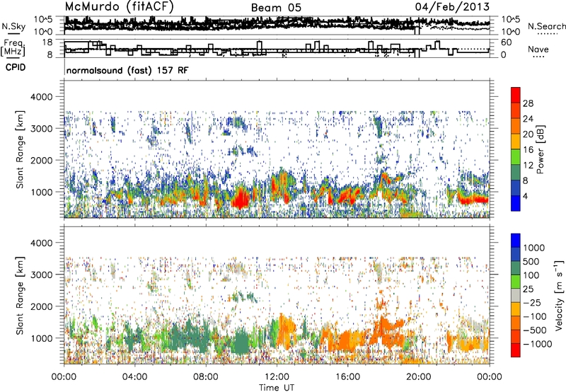Screen dimensions: 566x392
Task: Click the date "04/Feb/2013"
Action: point(452,6)
